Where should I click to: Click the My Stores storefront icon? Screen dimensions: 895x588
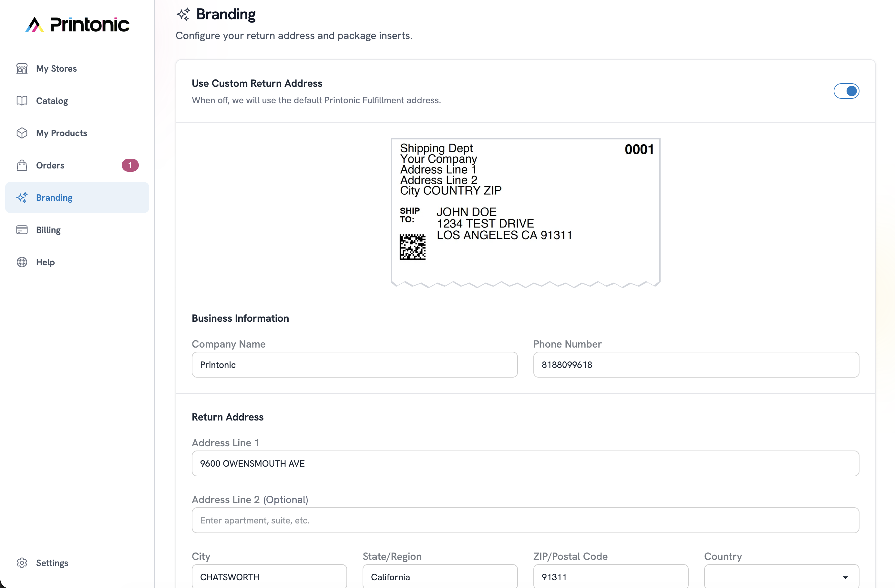[x=22, y=68]
